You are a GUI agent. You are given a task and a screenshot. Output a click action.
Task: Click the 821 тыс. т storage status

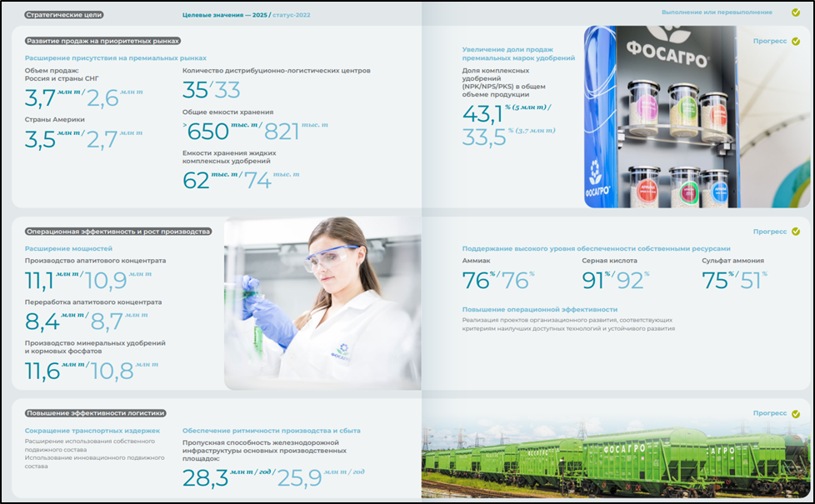pos(297,131)
